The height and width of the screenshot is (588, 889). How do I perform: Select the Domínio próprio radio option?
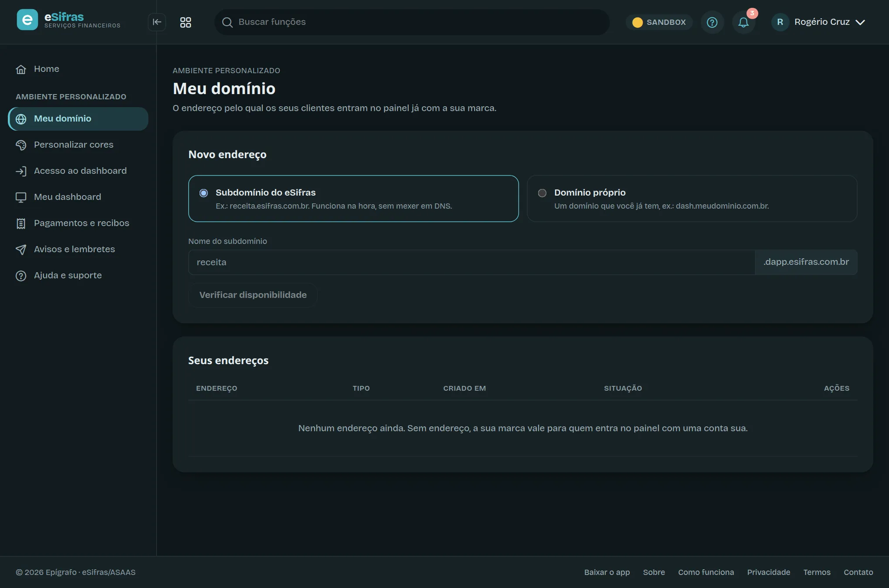542,193
